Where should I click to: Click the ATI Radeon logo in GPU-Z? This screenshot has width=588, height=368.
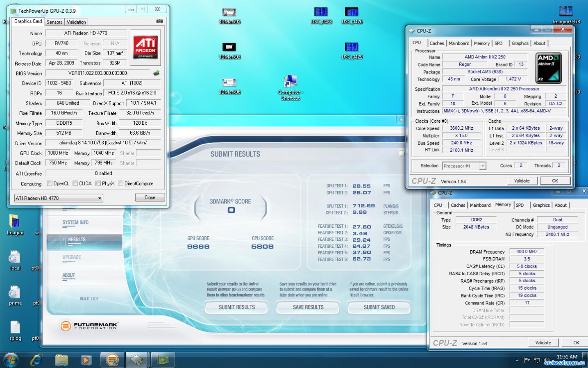[145, 47]
